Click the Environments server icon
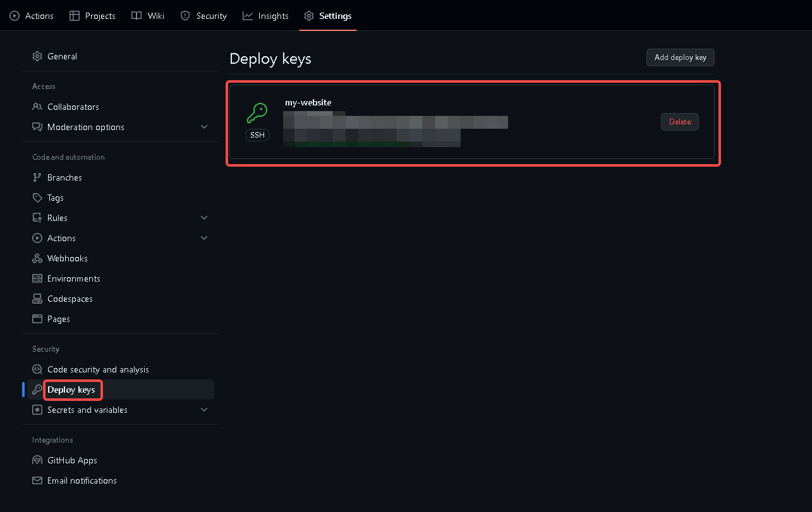Screen dimensions: 812x512 point(37,278)
